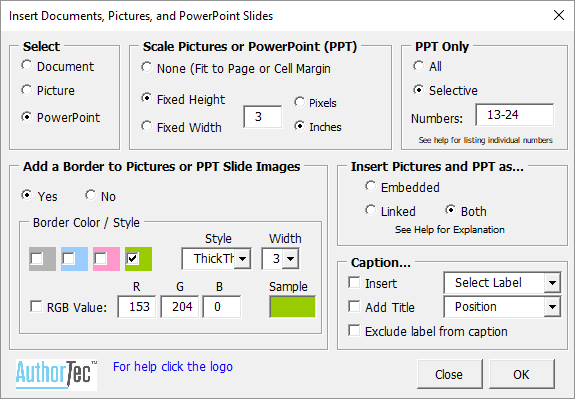Click 'See Help for Explanation' text

(x=450, y=230)
